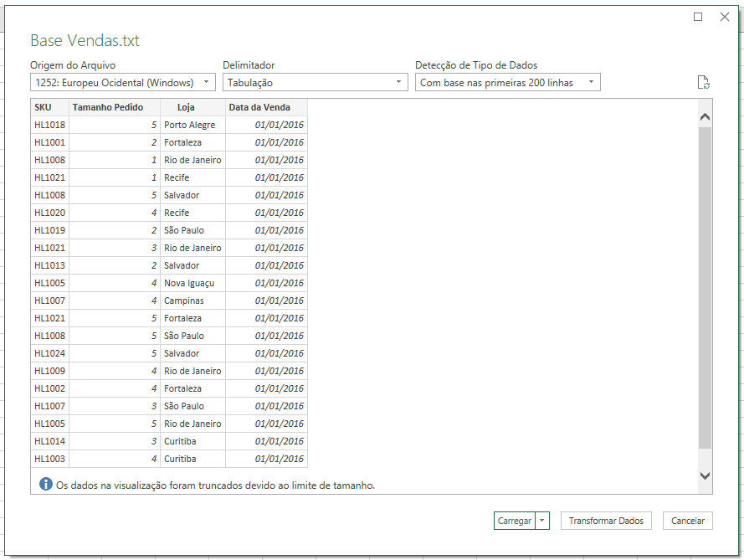Click the HL1024 SKU cell
744x560 pixels.
[50, 353]
